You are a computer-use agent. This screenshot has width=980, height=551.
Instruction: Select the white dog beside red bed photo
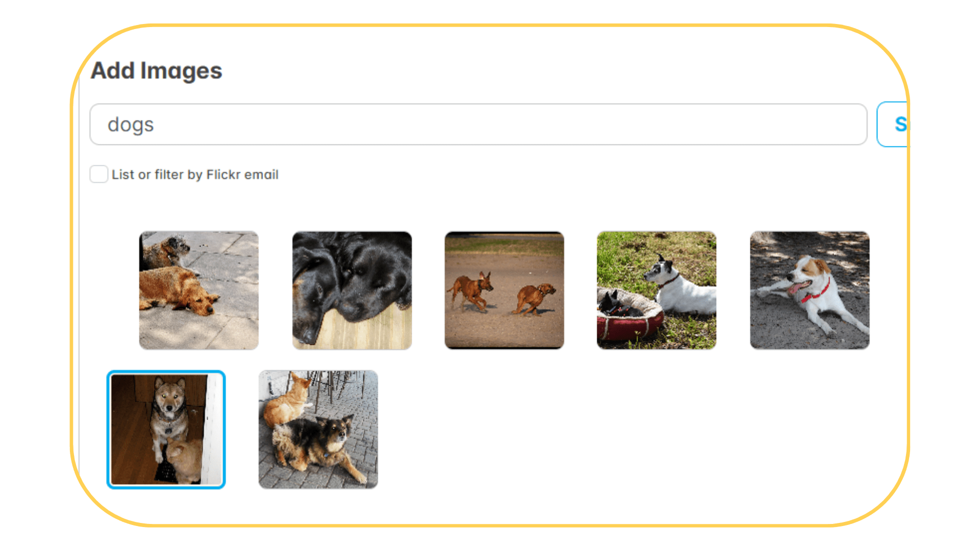point(656,290)
